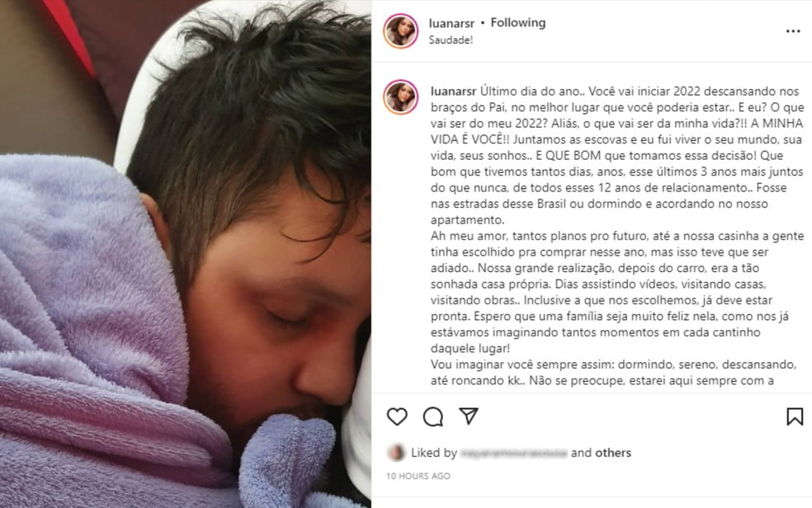This screenshot has width=812, height=508.
Task: Open comments with speech bubble icon
Action: [433, 416]
